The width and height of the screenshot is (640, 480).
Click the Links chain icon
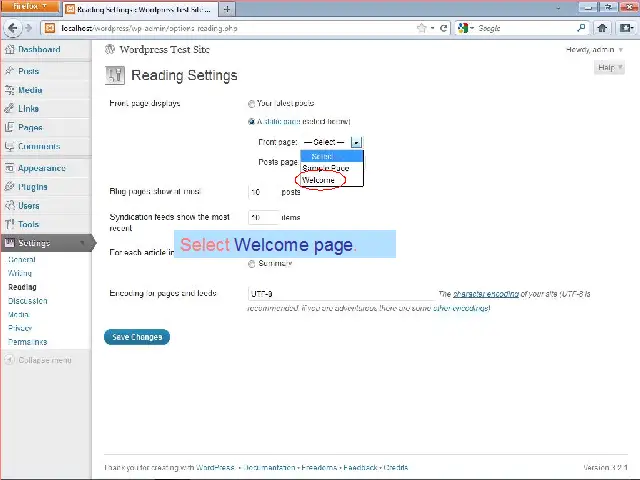pos(9,109)
